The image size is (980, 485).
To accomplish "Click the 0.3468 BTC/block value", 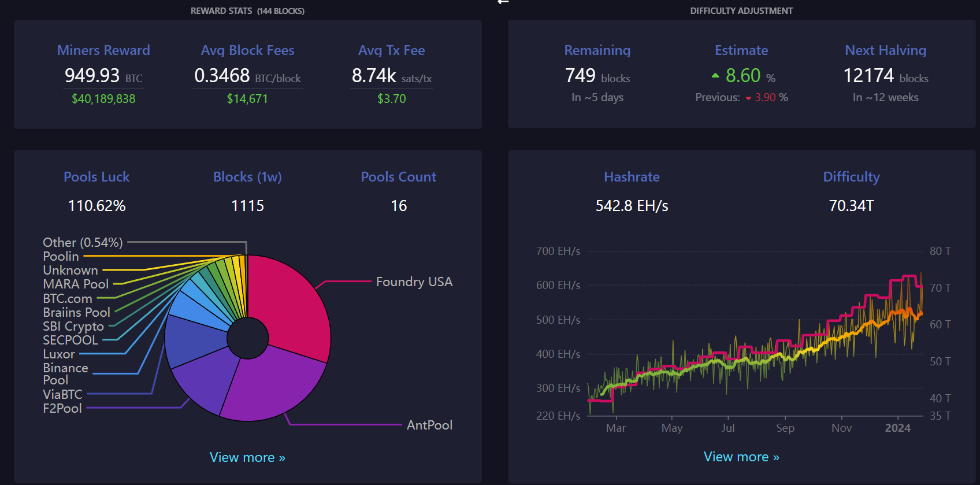I will click(247, 76).
